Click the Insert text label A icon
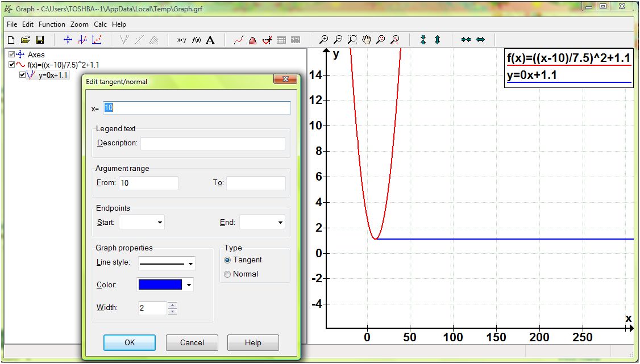This screenshot has height=364, width=640. [x=210, y=40]
